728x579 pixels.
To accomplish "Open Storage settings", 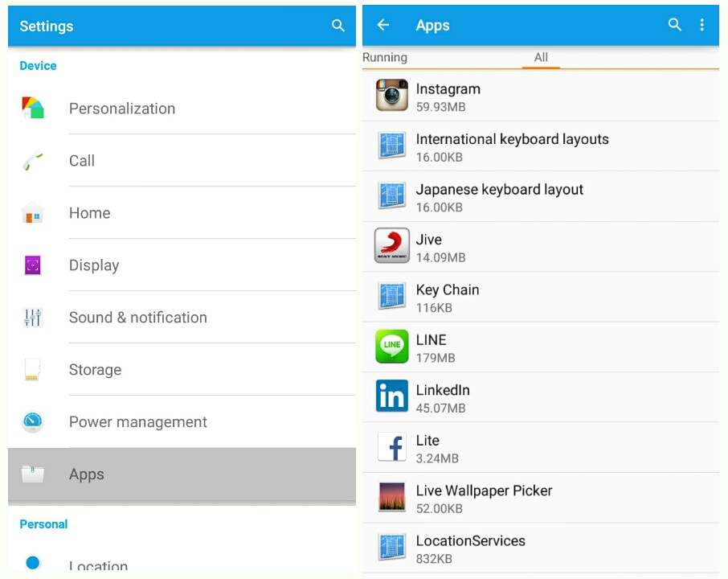I will [182, 369].
